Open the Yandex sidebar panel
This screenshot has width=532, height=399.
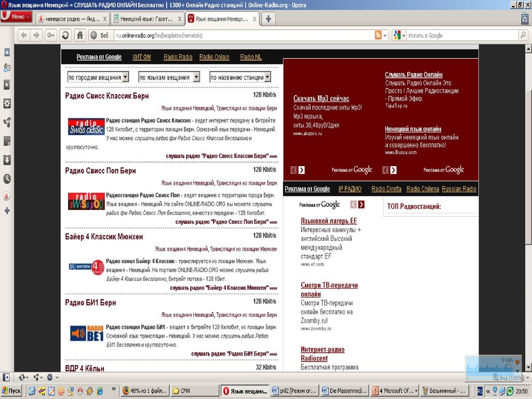7,196
